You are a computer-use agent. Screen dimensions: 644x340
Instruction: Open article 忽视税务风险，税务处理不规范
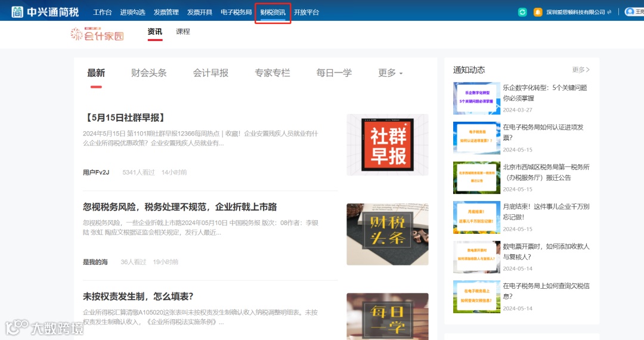[x=180, y=207]
